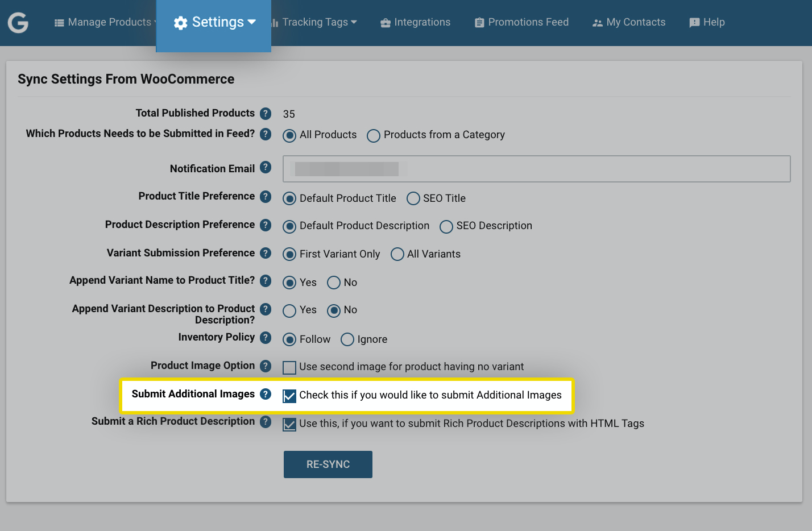This screenshot has height=531, width=812.
Task: Check Use second image for product checkbox
Action: tap(289, 368)
